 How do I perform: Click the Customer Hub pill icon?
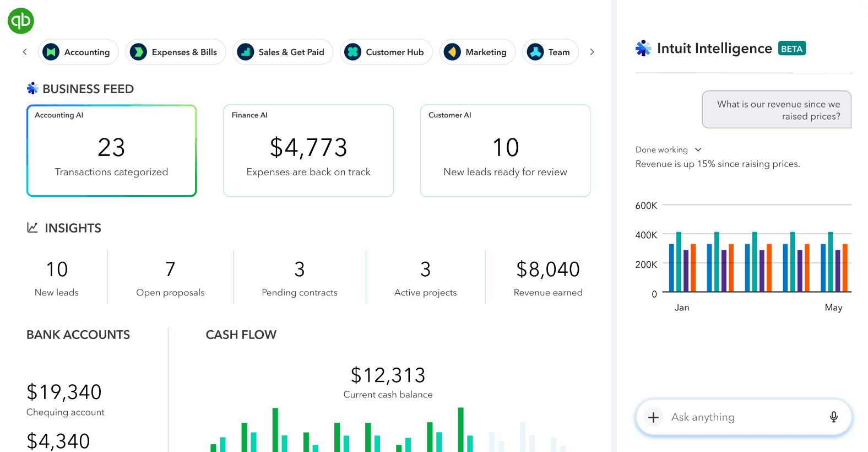click(353, 52)
